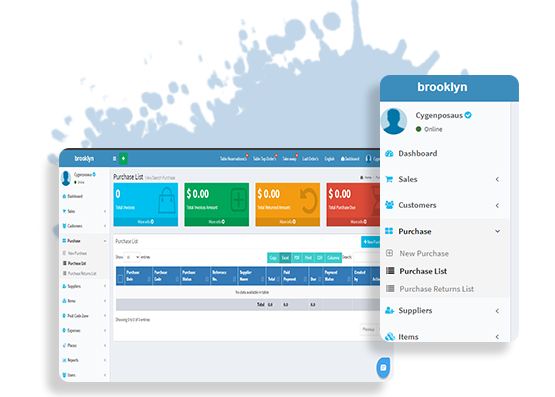The width and height of the screenshot is (555, 397).
Task: Click the Copy export button
Action: click(273, 258)
